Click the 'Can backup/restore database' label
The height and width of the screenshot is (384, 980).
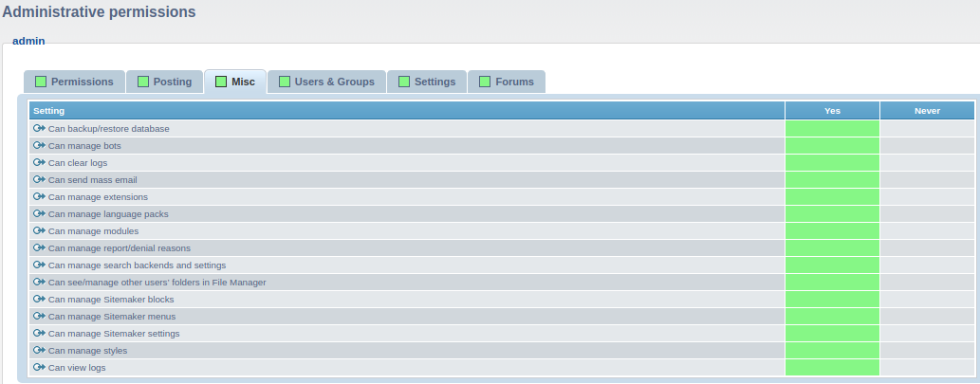pyautogui.click(x=109, y=129)
